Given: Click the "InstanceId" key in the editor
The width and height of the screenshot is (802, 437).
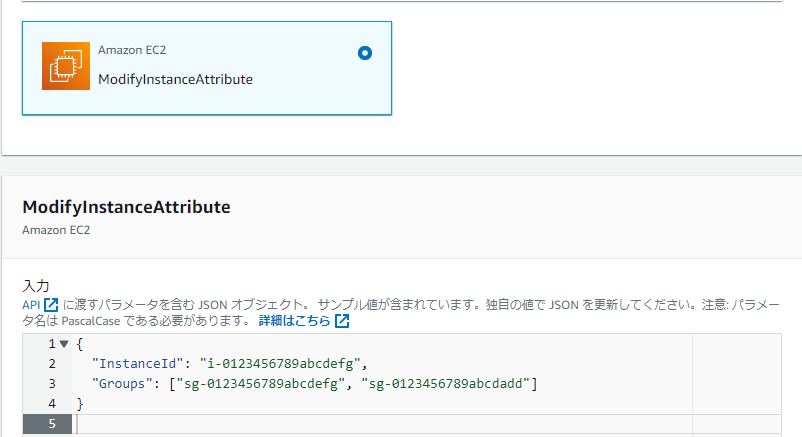Looking at the screenshot, I should [x=138, y=364].
